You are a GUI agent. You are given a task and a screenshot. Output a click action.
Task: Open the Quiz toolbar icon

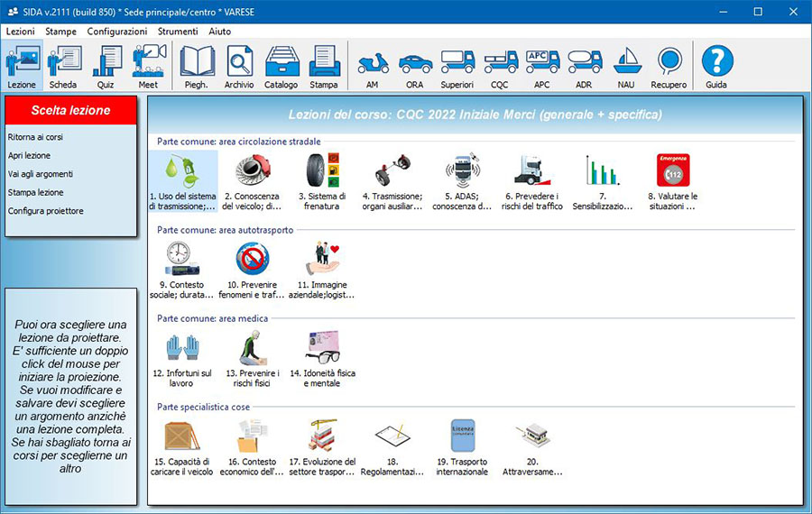(x=106, y=67)
